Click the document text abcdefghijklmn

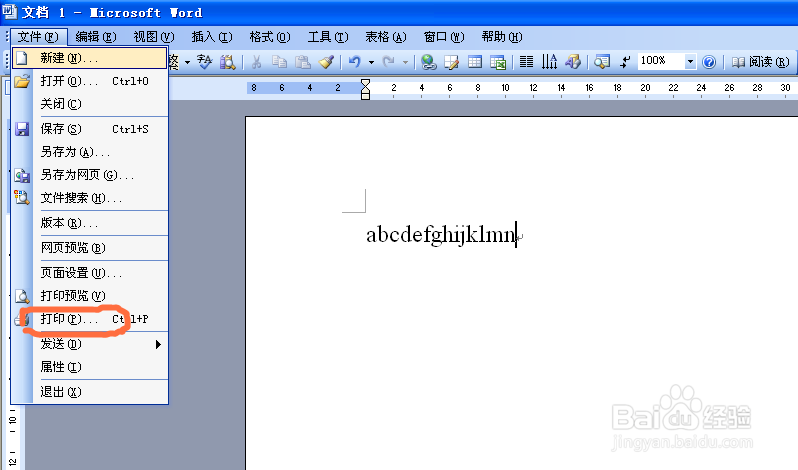(x=441, y=235)
